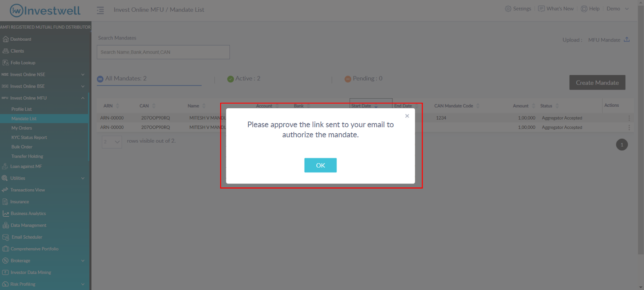
Task: Select the Pending mandates filter
Action: (x=363, y=79)
